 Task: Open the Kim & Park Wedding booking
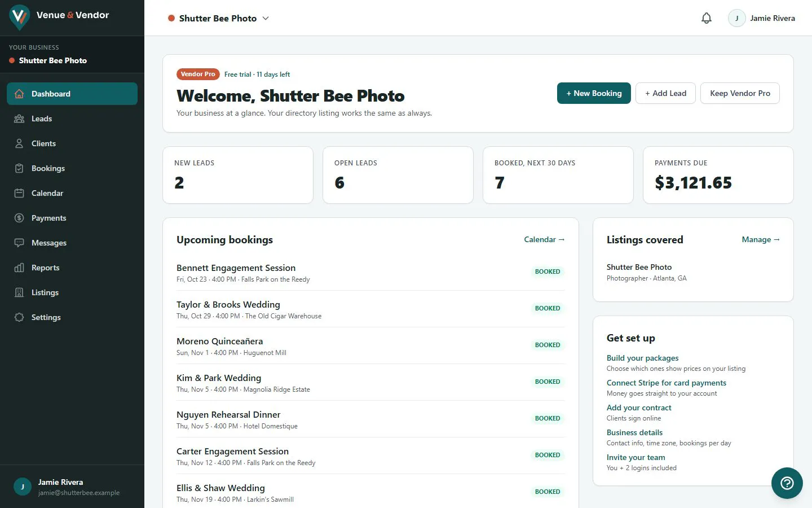coord(370,383)
